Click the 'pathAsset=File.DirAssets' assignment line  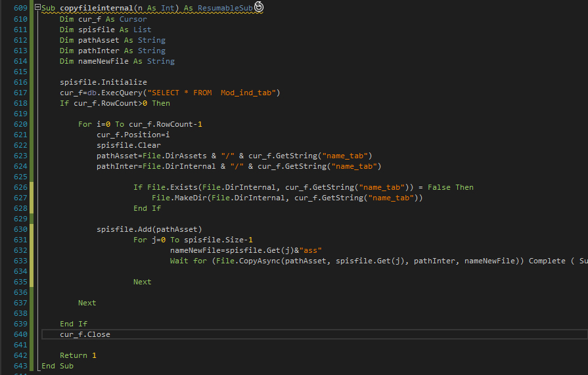click(x=234, y=156)
